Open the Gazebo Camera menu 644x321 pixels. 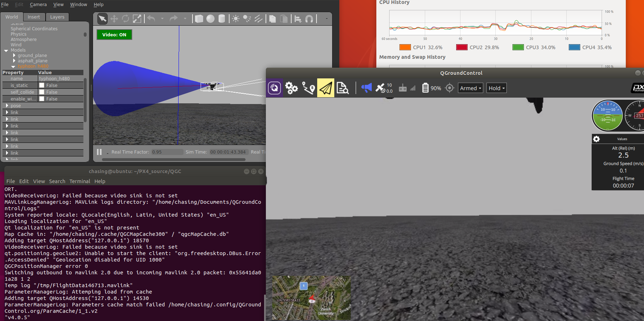38,5
